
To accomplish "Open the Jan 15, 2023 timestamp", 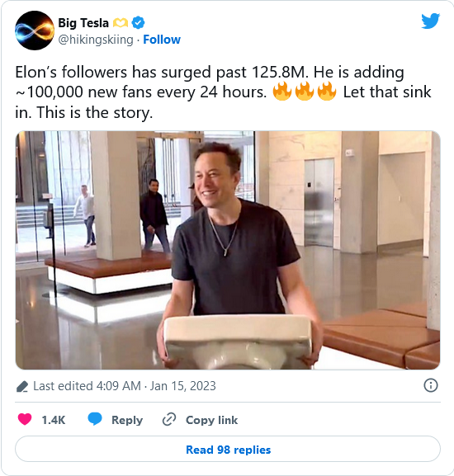I will coord(182,386).
